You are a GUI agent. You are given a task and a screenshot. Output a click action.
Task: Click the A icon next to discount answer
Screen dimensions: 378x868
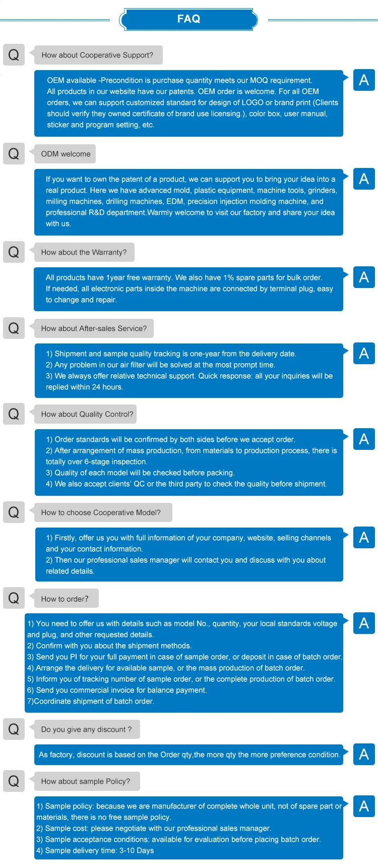click(364, 755)
